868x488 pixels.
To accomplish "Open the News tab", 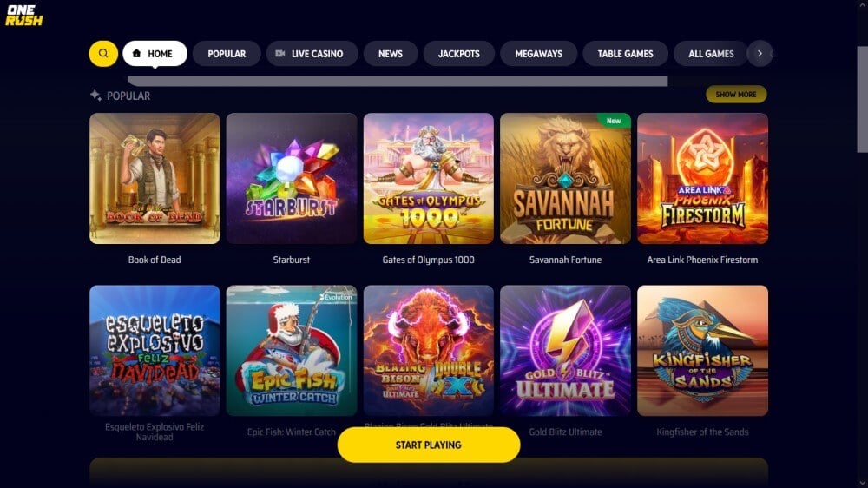I will pos(391,54).
